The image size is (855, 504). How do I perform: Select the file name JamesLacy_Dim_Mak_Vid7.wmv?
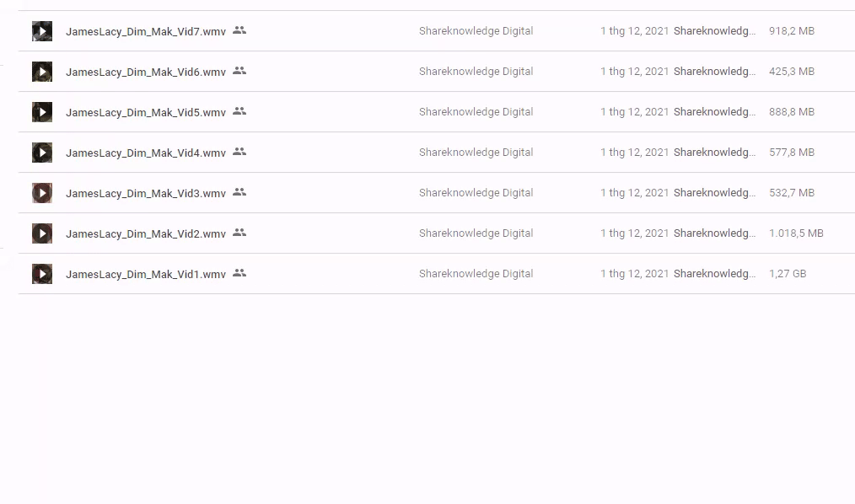coord(146,31)
